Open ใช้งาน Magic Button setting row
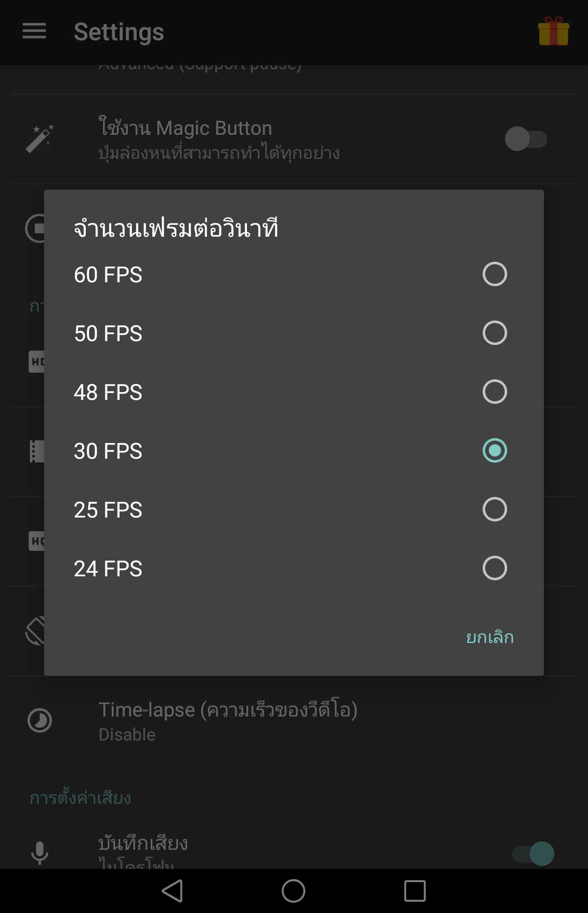588x913 pixels. tap(294, 139)
